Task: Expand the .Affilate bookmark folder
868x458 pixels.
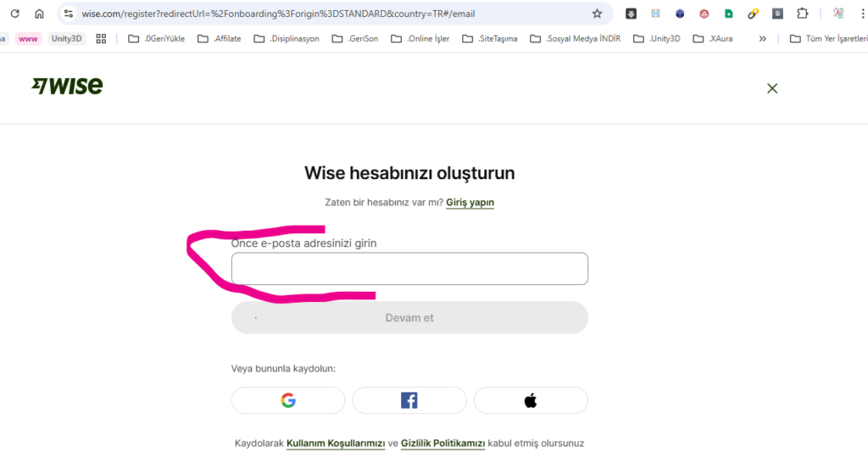Action: point(220,39)
